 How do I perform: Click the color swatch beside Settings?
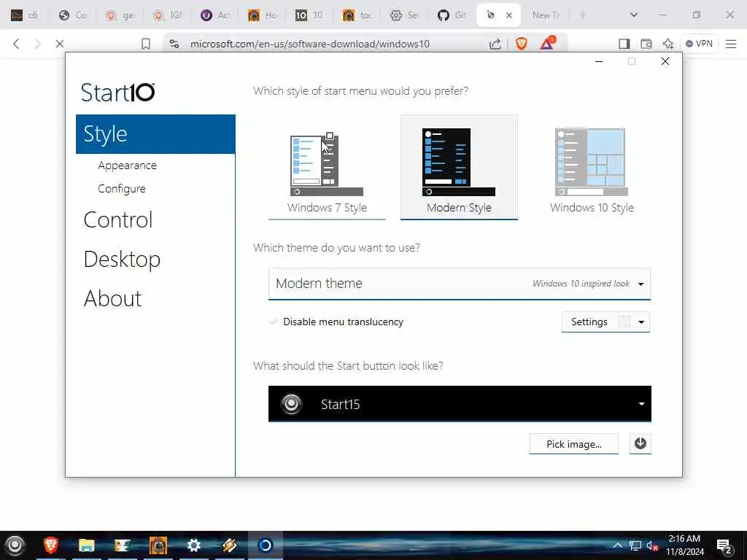[x=624, y=322]
